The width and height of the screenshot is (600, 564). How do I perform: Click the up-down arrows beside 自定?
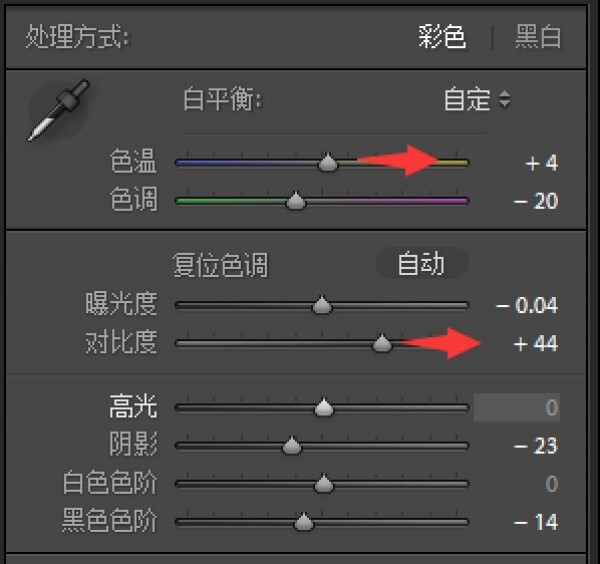pyautogui.click(x=505, y=99)
